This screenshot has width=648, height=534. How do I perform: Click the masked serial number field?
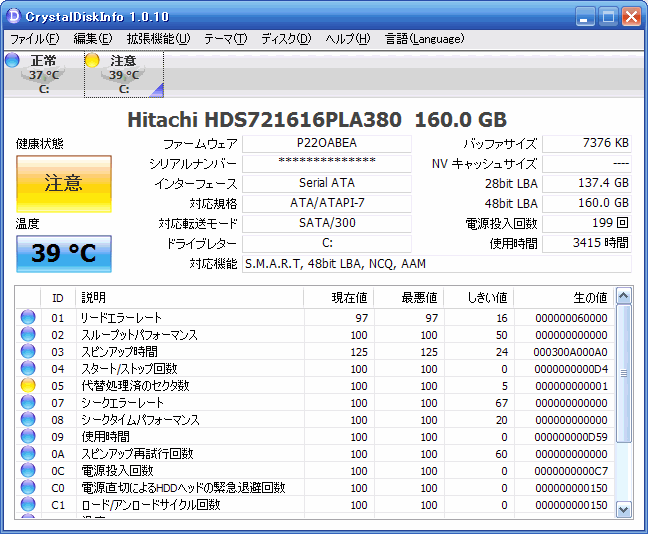click(x=327, y=164)
